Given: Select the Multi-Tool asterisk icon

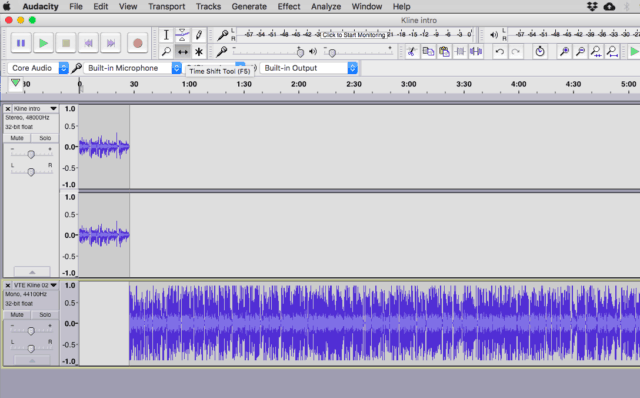Looking at the screenshot, I should click(199, 52).
